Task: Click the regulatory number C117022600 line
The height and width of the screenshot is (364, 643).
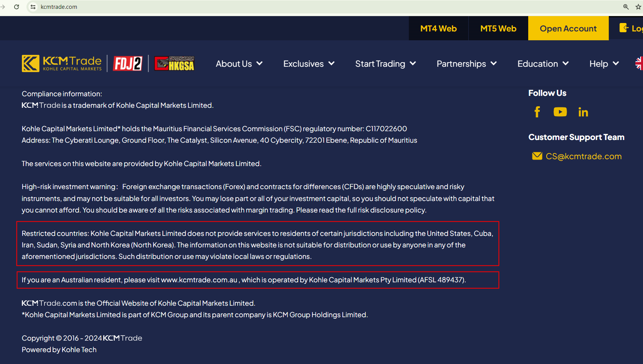Action: pos(214,129)
